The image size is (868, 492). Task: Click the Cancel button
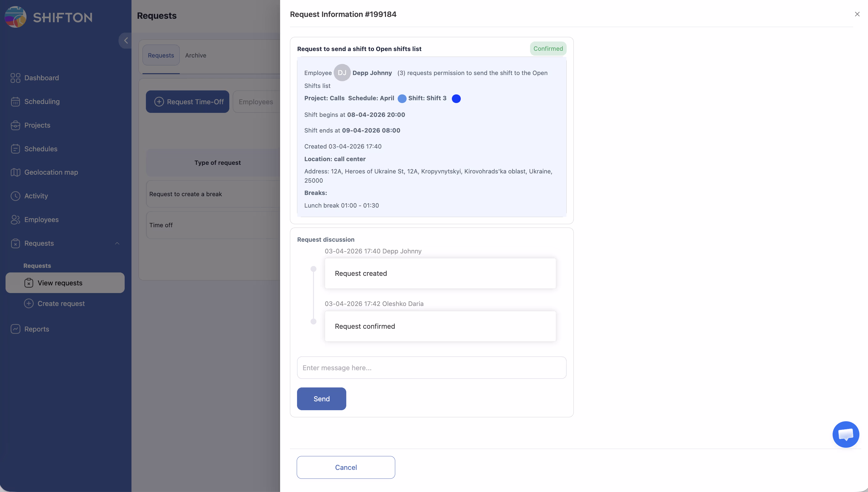coord(346,467)
